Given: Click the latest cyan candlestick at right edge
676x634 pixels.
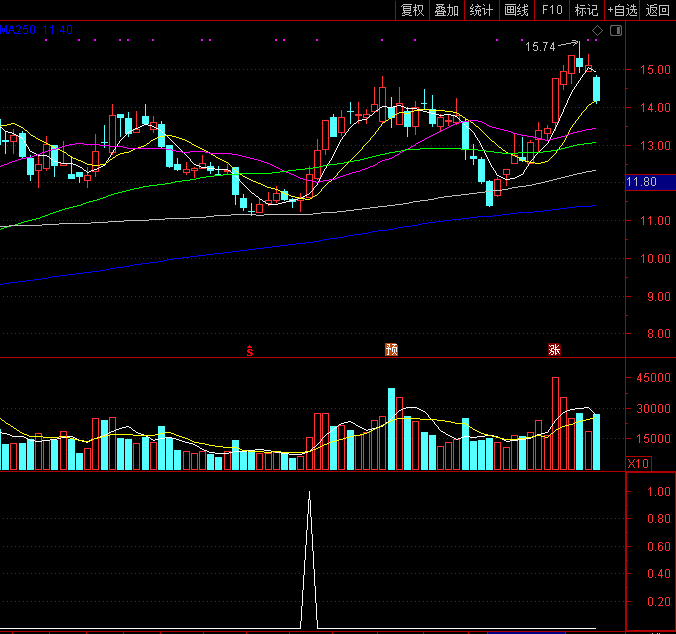Looking at the screenshot, I should 597,89.
